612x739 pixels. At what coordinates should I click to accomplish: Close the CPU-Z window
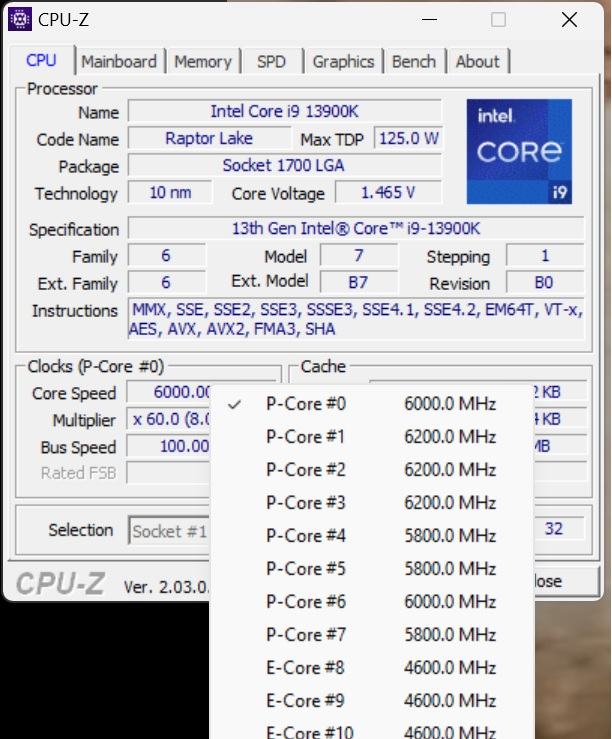[569, 20]
